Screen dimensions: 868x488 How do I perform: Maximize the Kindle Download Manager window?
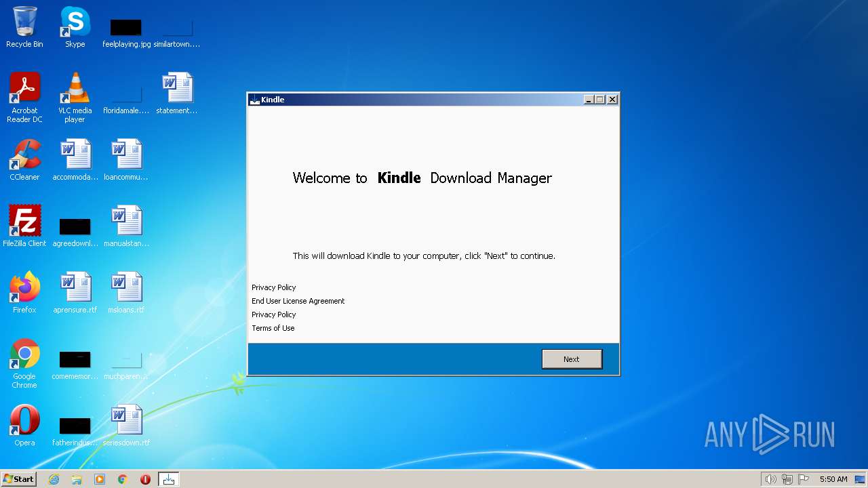point(600,100)
